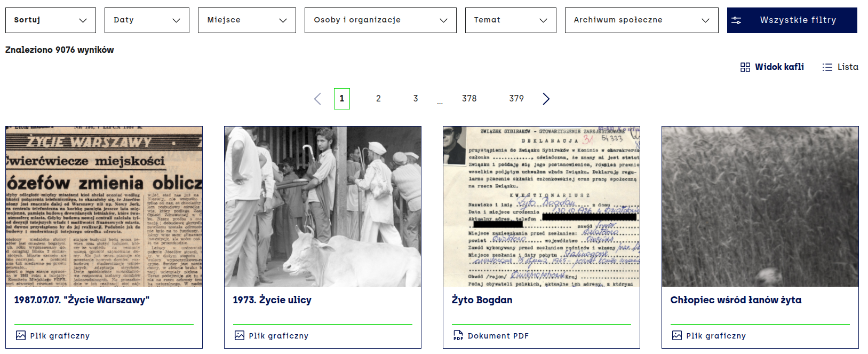Switch to Widok kafli tile view
868x354 pixels.
pos(772,67)
